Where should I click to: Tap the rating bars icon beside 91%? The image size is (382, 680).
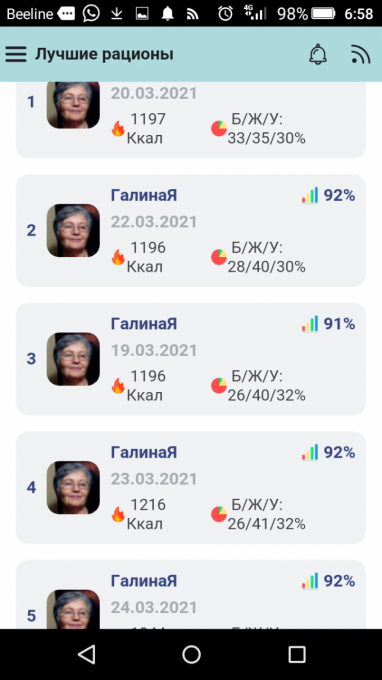coord(310,324)
